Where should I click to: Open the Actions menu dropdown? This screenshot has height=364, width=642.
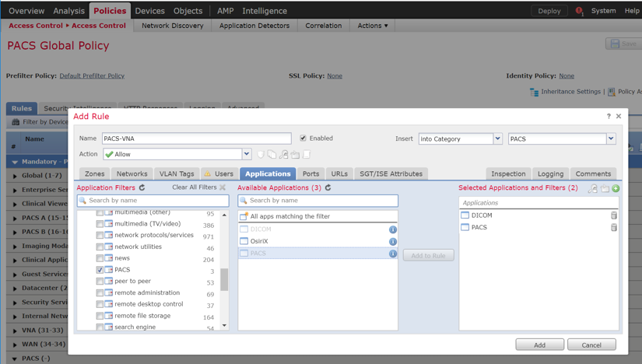click(x=373, y=26)
